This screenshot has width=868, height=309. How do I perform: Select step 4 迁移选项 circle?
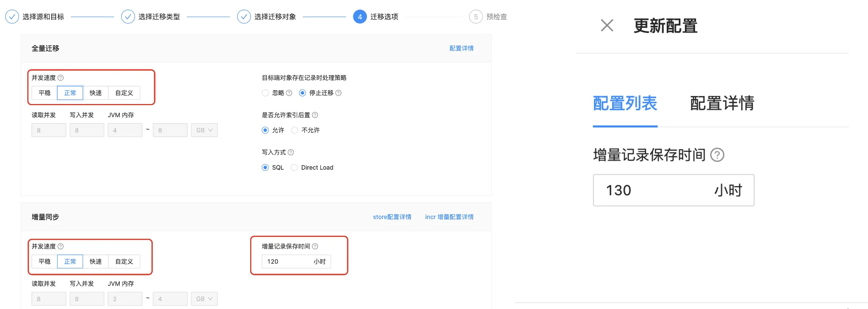click(x=360, y=17)
